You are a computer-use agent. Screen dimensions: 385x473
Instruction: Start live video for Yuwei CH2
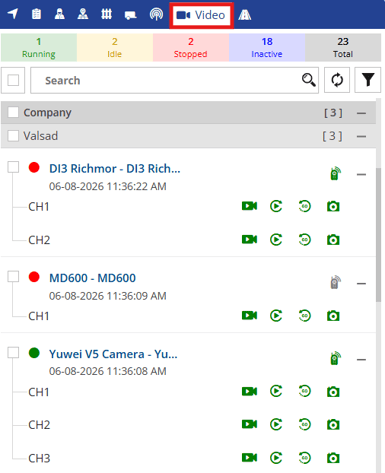tap(249, 424)
